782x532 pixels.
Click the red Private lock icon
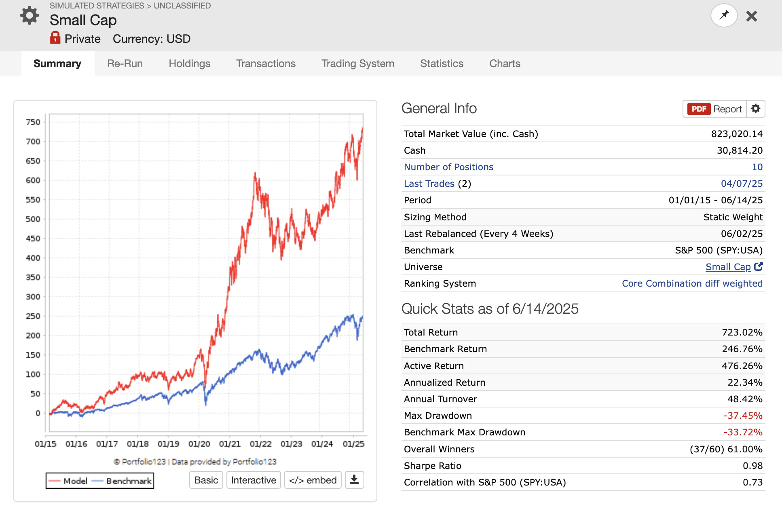click(x=55, y=38)
